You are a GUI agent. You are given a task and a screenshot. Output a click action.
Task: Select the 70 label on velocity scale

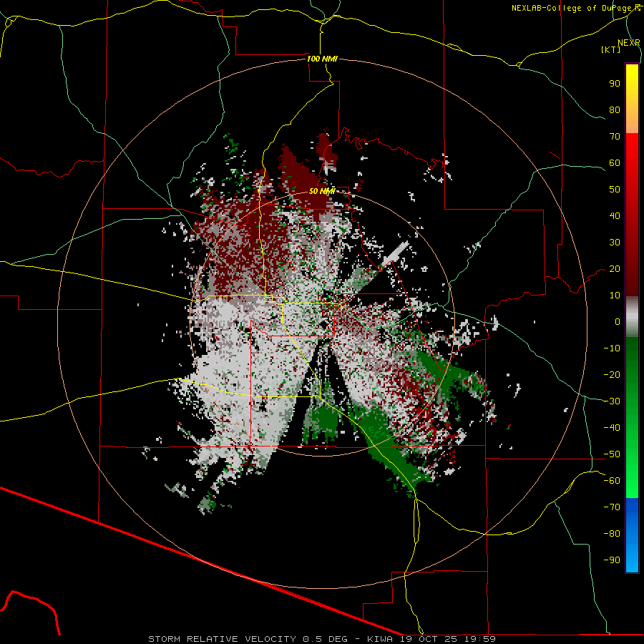click(x=615, y=137)
